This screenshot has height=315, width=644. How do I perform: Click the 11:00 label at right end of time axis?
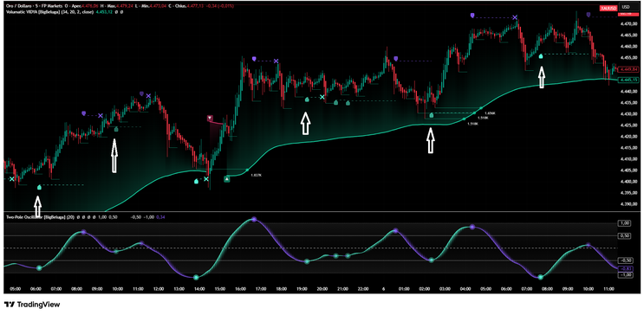click(x=608, y=289)
